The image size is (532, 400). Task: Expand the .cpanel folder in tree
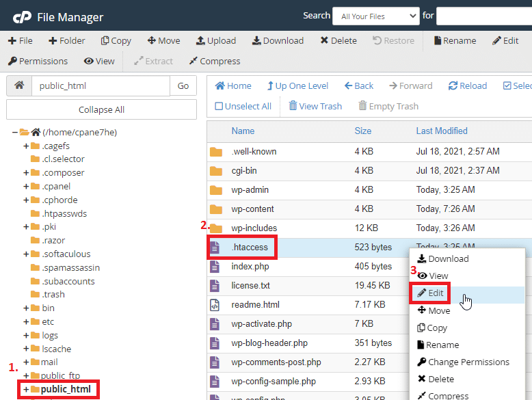26,186
